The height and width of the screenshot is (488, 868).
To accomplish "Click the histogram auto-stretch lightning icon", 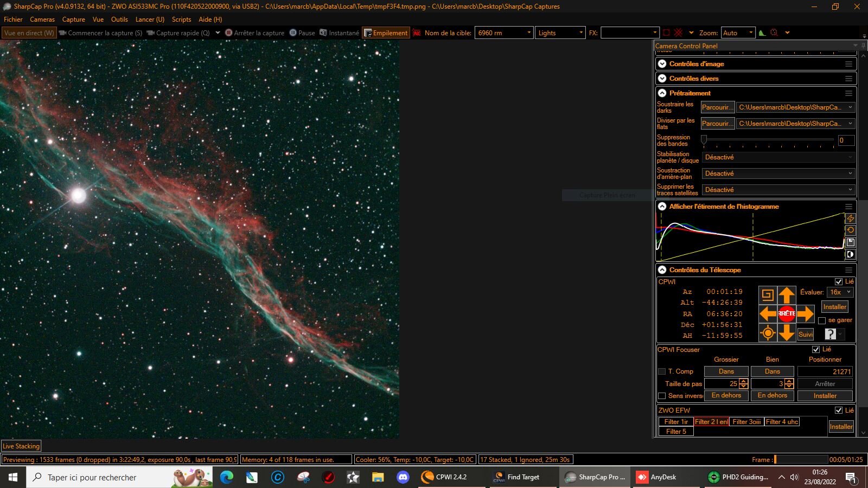I will pos(850,218).
